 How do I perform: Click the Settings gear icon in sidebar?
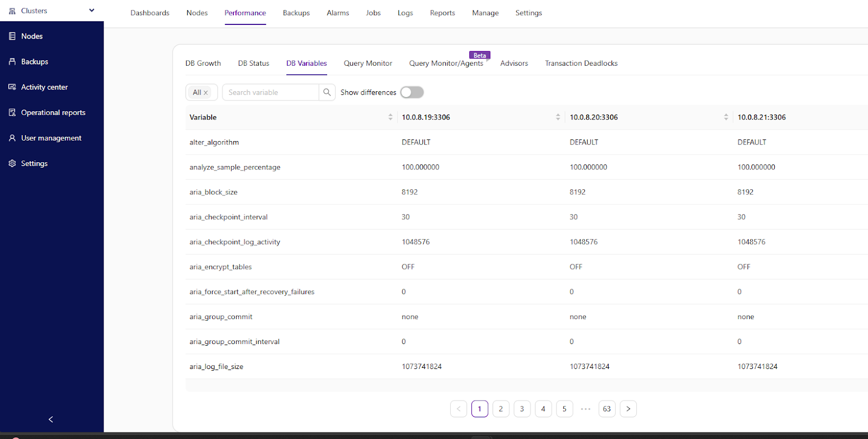12,164
